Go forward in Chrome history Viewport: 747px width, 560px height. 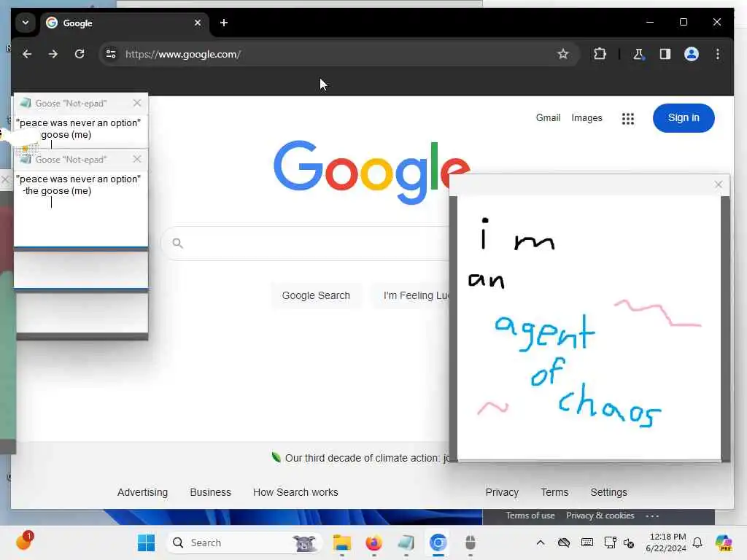[53, 54]
